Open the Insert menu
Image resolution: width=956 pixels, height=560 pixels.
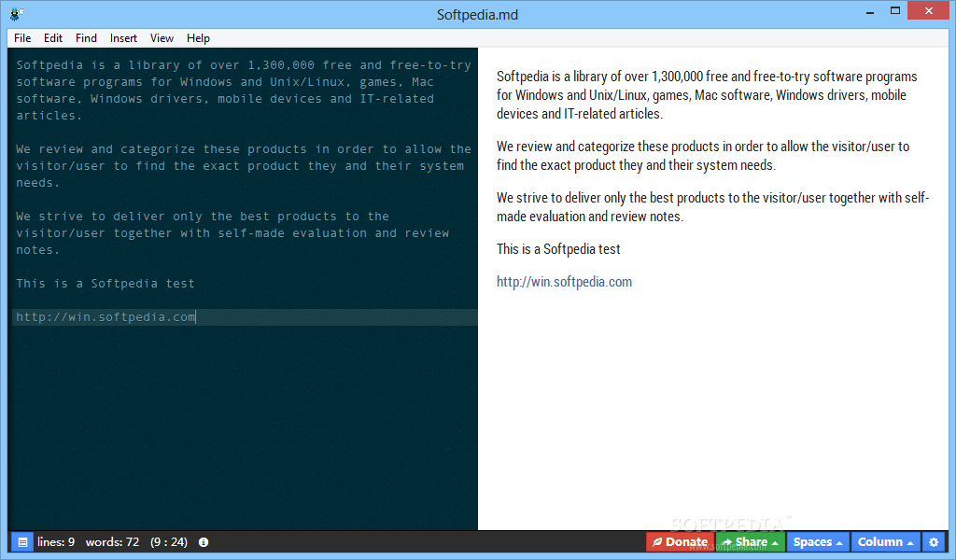pos(123,37)
